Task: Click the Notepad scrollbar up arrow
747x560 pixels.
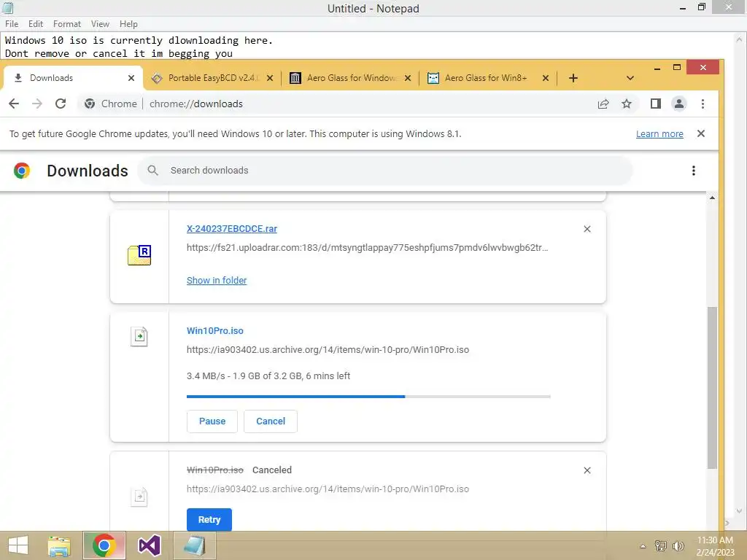Action: tap(740, 39)
